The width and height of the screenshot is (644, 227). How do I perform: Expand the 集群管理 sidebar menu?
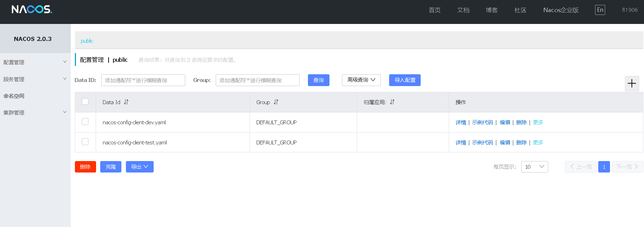tap(35, 112)
